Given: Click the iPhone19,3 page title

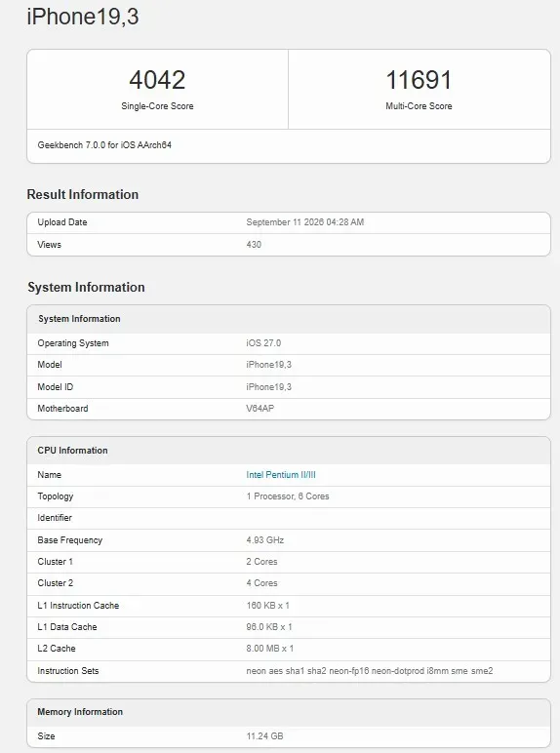Looking at the screenshot, I should [83, 17].
